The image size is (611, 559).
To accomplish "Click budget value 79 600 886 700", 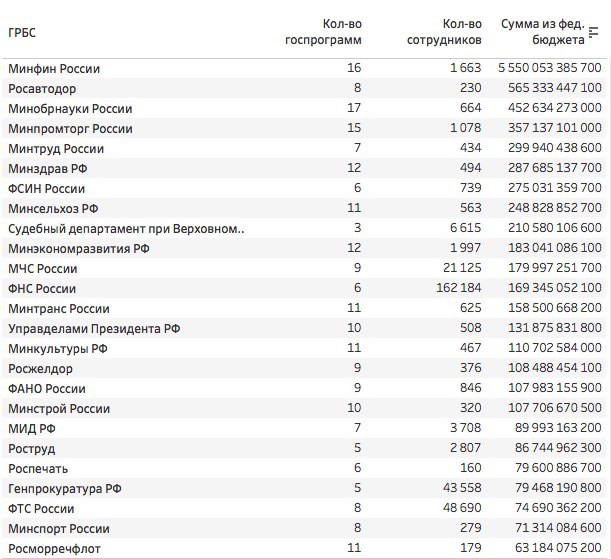I will point(558,468).
